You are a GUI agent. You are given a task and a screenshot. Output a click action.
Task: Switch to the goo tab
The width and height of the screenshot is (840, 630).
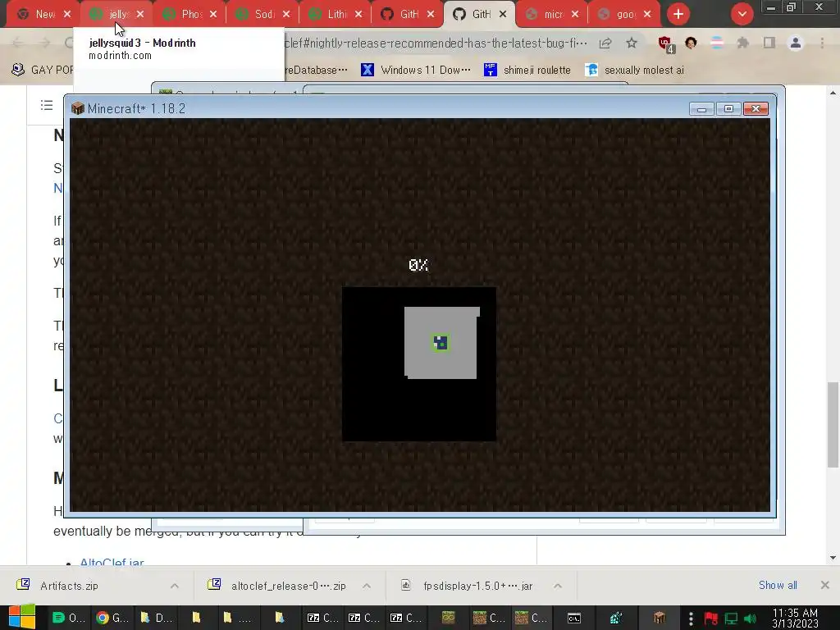[624, 14]
